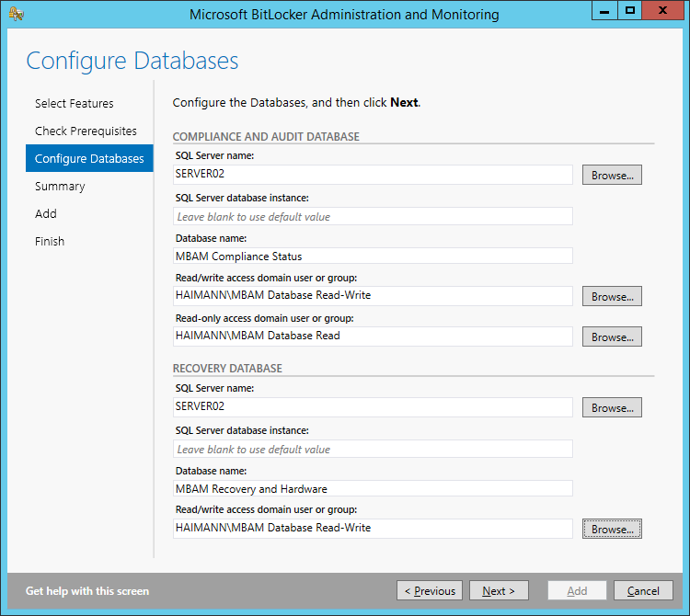Minimize the MBAM setup window
This screenshot has width=690, height=616.
point(604,10)
